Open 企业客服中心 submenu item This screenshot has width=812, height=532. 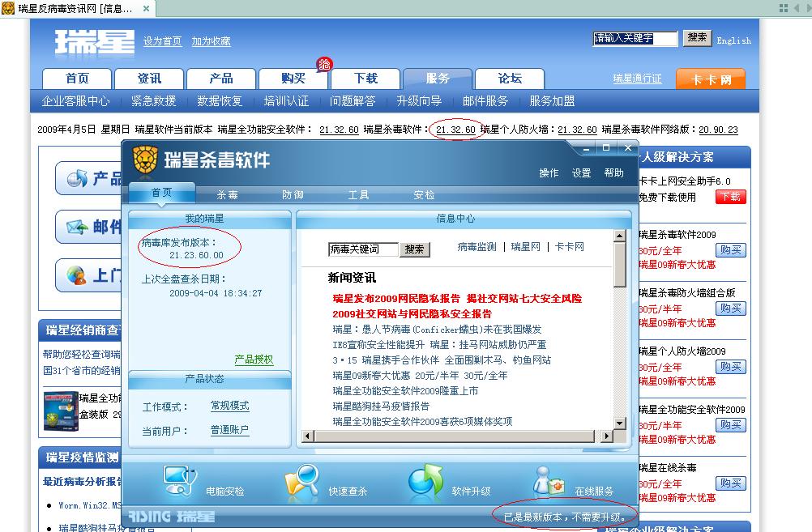pos(75,101)
